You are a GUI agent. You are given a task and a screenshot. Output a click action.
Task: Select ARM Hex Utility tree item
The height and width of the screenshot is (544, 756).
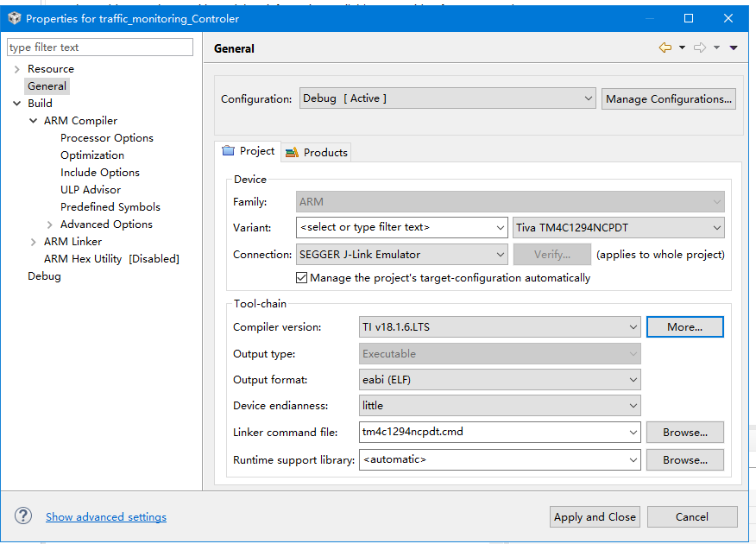pyautogui.click(x=111, y=259)
